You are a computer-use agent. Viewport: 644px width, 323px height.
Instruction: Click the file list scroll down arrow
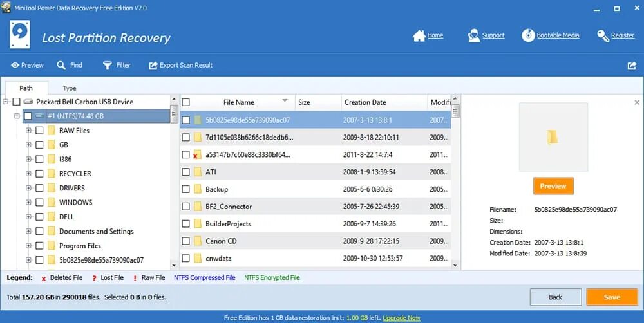click(455, 266)
